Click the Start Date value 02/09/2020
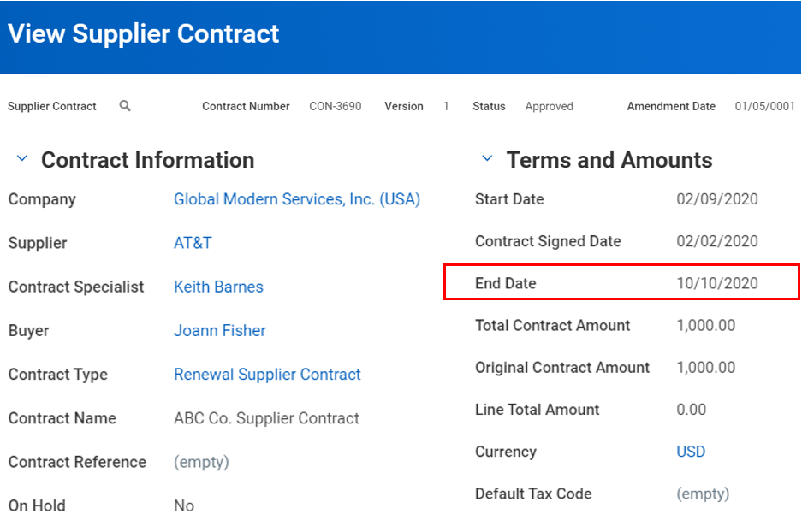802x532 pixels. [x=716, y=199]
